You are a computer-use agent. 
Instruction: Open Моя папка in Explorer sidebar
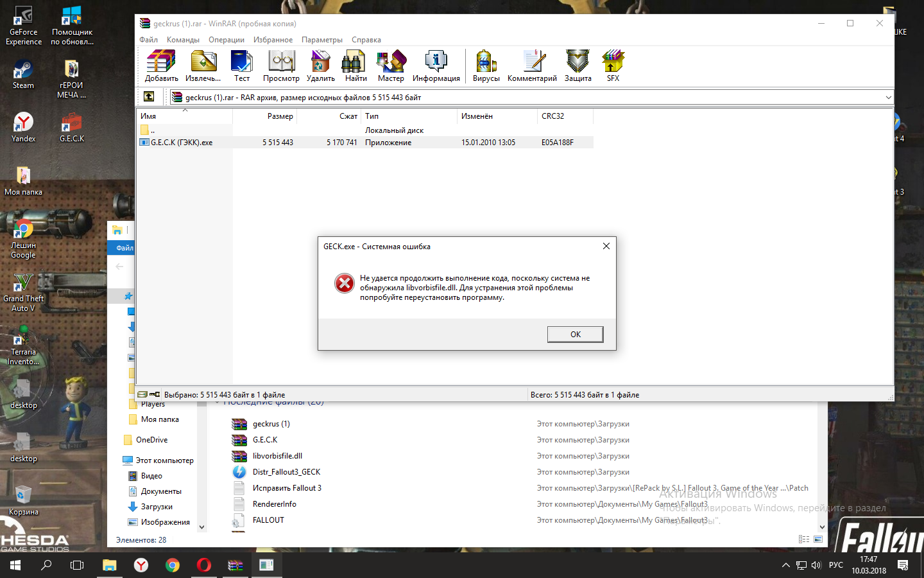pos(160,419)
